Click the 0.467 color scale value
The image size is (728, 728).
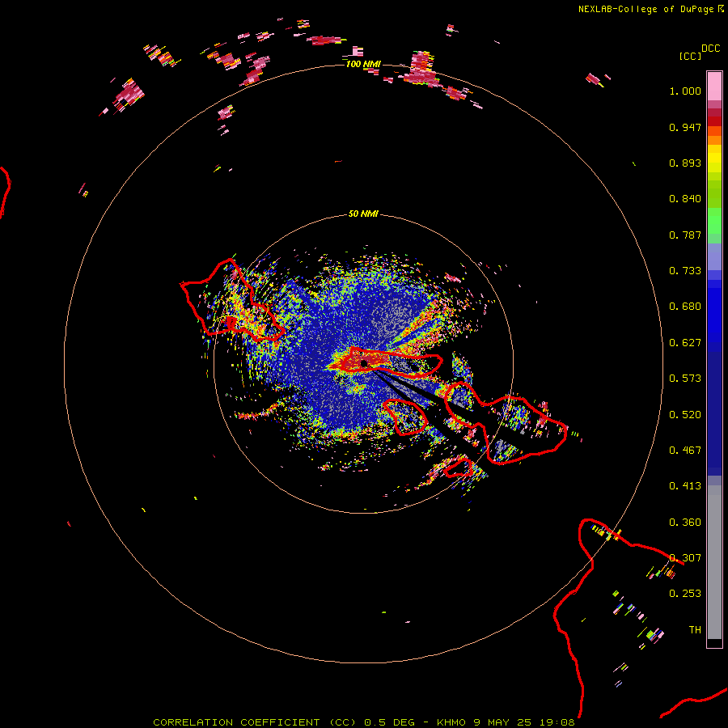685,451
